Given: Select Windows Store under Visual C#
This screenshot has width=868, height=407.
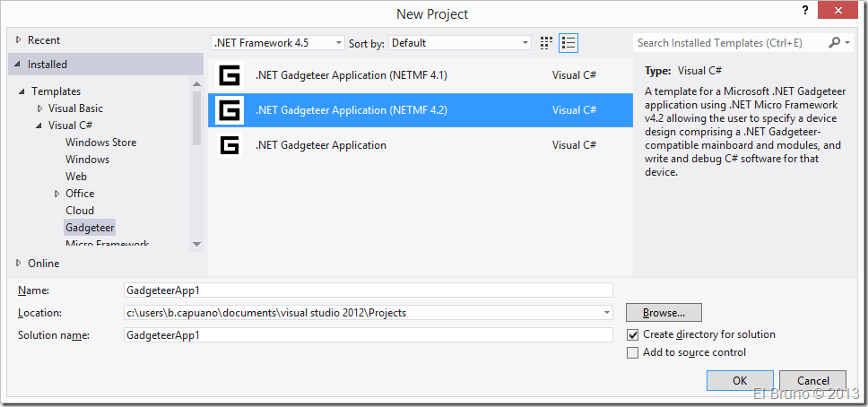Looking at the screenshot, I should [x=100, y=143].
